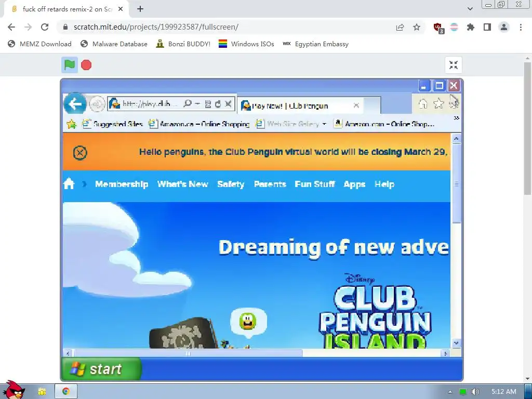Viewport: 532px width, 399px height.
Task: Open the Extensions puzzle piece menu
Action: pos(471,27)
